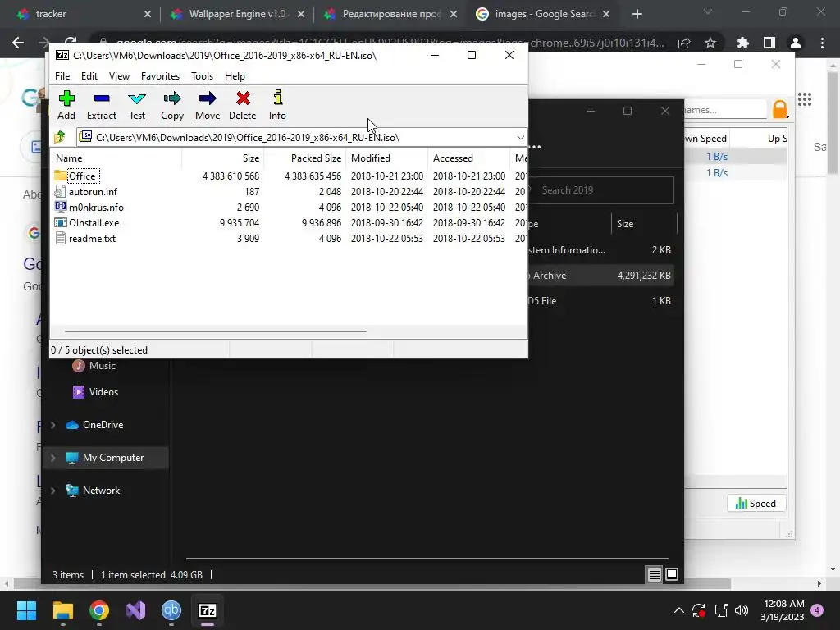This screenshot has height=630, width=840.
Task: Show hidden system tray icons
Action: pos(678,610)
